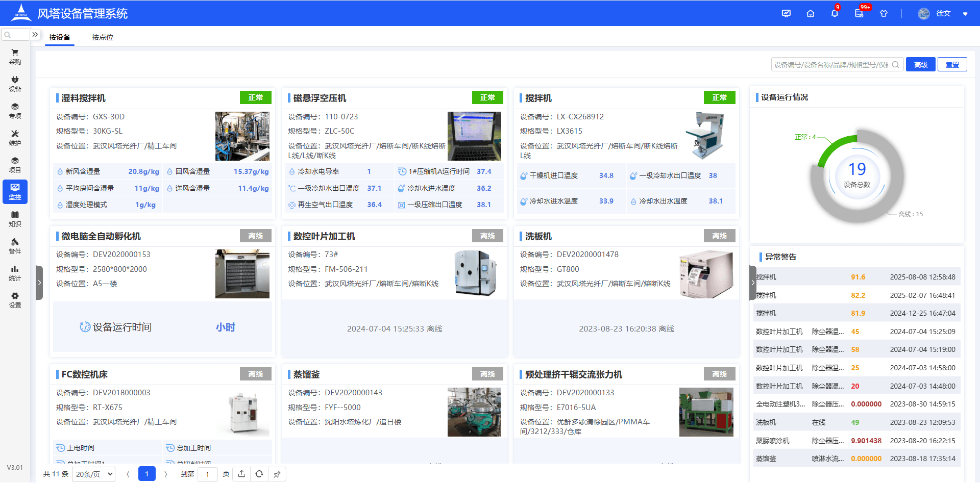Switch to the 按点位 tab
Viewport: 980px width, 483px height.
point(102,37)
